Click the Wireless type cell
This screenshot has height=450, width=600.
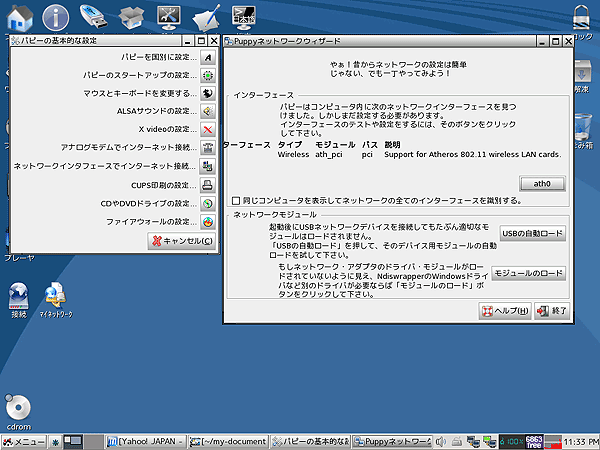[293, 155]
